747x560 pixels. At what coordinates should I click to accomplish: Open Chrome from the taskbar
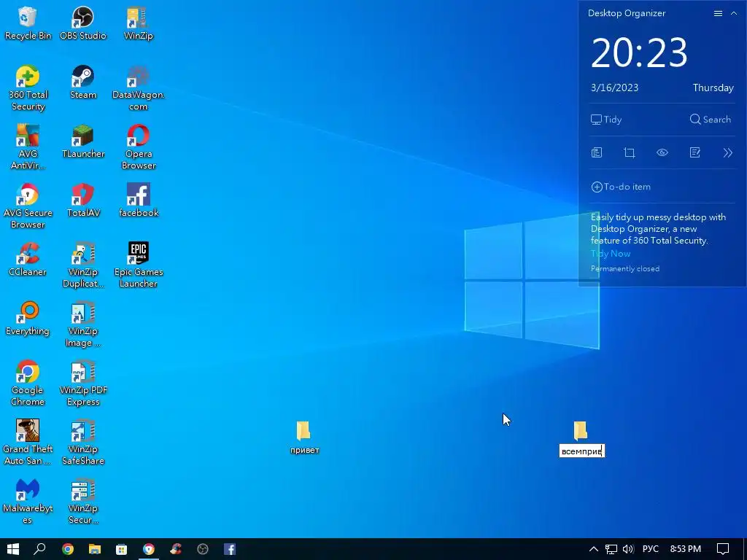click(68, 549)
